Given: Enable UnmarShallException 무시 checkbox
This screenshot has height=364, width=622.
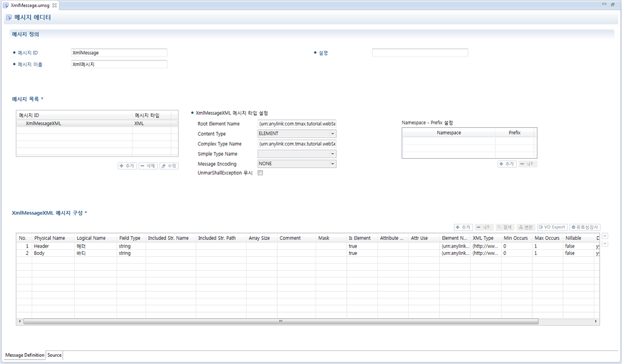Looking at the screenshot, I should click(x=260, y=174).
